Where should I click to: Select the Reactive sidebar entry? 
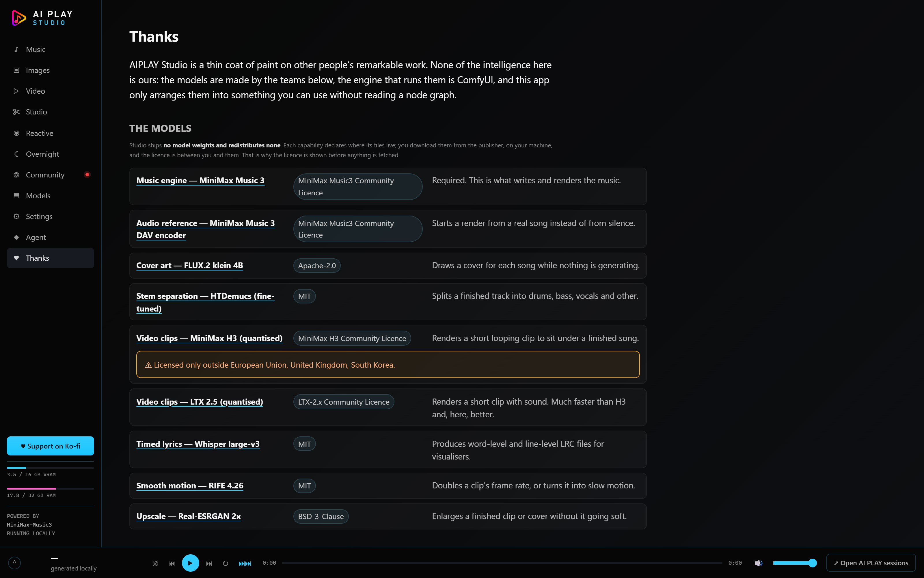(x=51, y=133)
